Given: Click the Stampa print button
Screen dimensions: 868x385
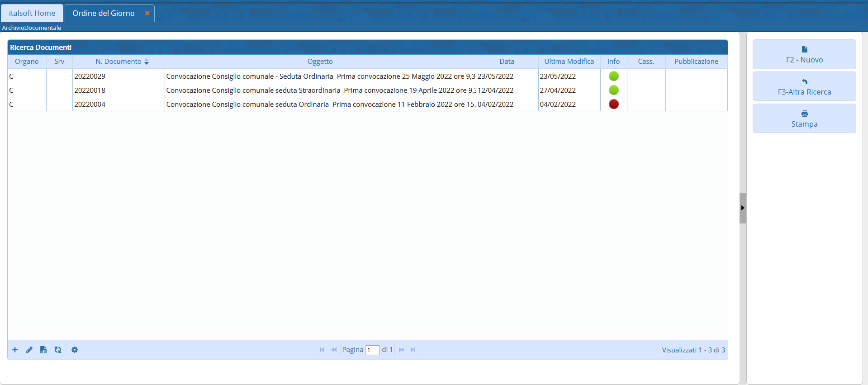Looking at the screenshot, I should point(804,119).
